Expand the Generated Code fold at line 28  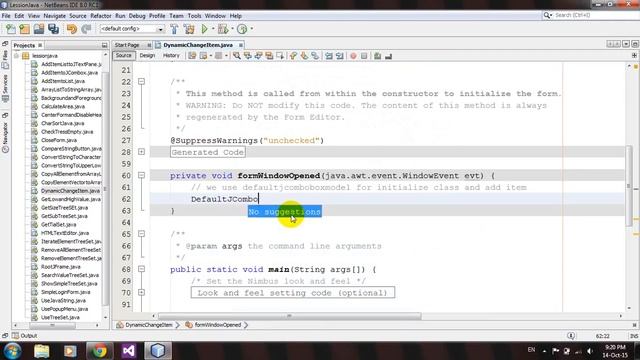click(x=141, y=152)
